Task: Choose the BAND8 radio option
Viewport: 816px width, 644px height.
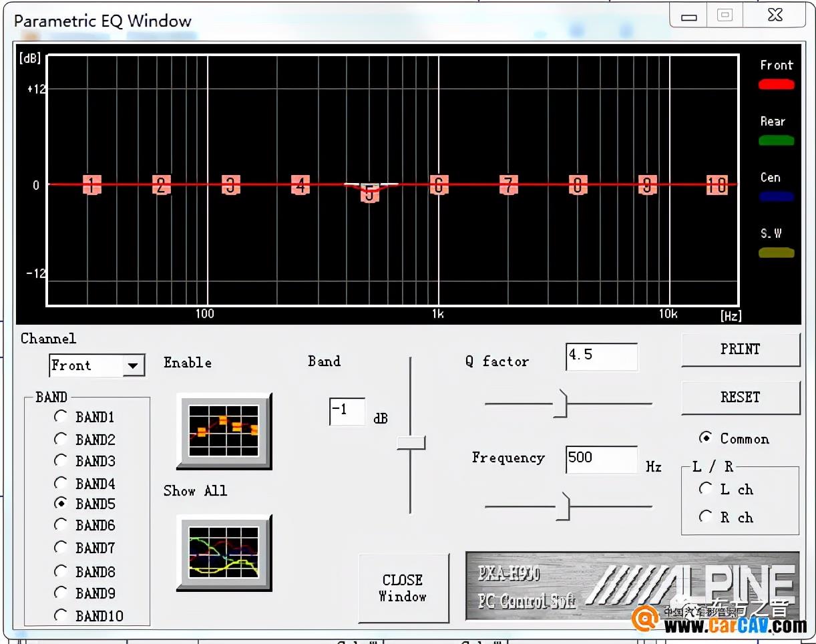Action: point(61,571)
